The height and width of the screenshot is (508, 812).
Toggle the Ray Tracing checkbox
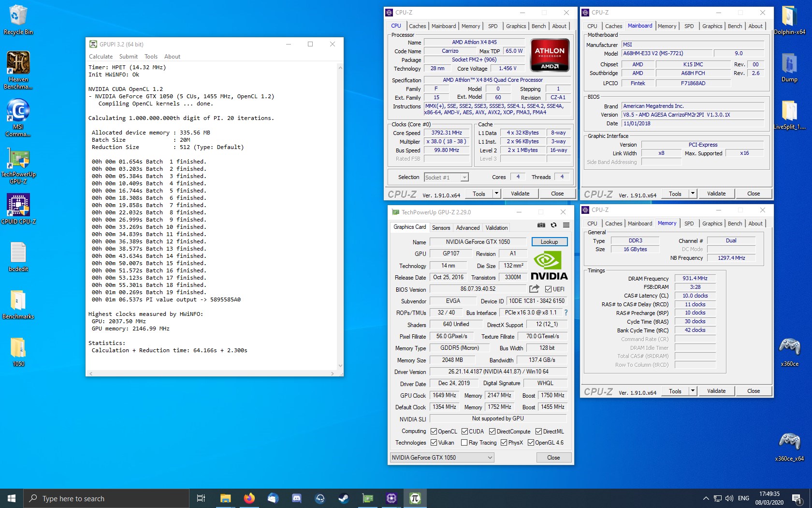(x=464, y=443)
